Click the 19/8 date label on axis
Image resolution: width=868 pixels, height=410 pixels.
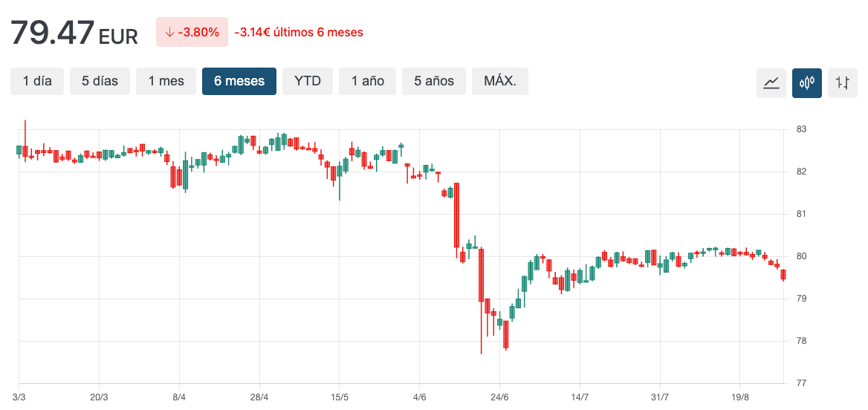[x=739, y=397]
